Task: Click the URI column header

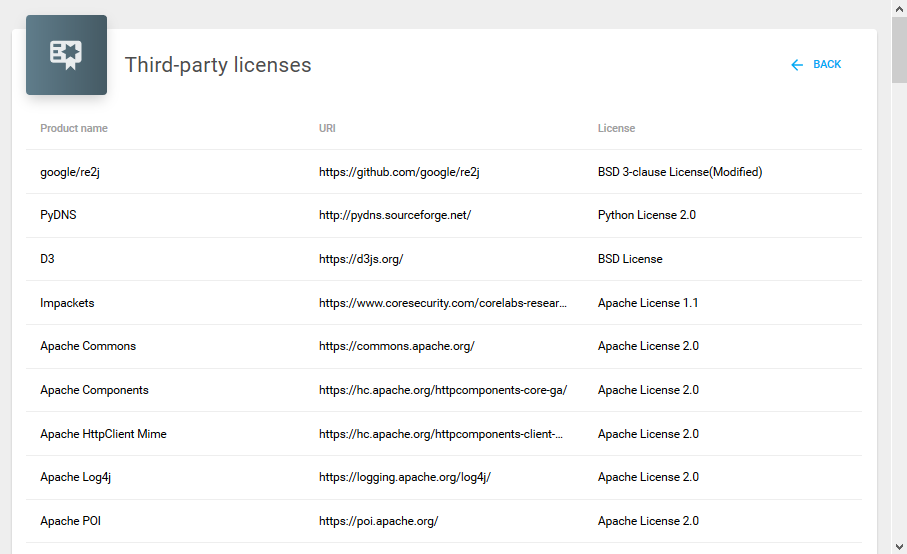Action: (327, 128)
